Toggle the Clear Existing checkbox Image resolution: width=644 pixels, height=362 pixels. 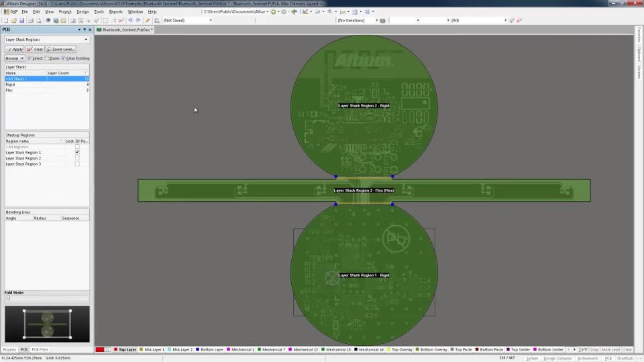pyautogui.click(x=63, y=58)
